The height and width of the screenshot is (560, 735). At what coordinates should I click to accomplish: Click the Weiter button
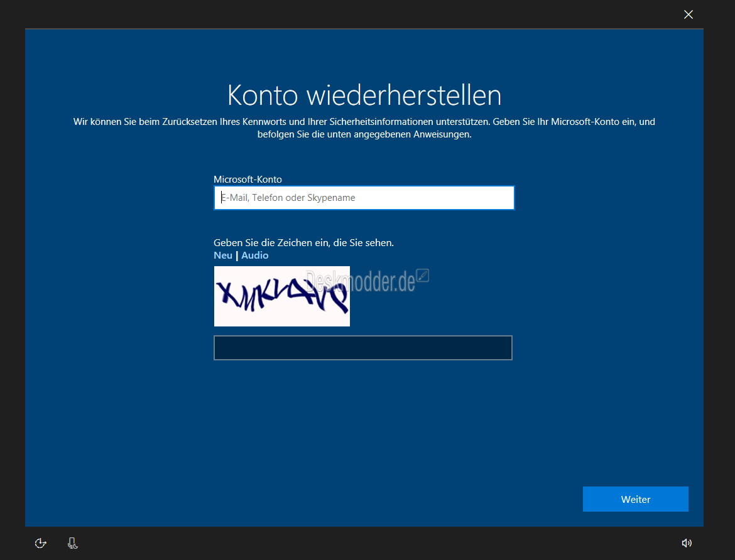point(635,499)
